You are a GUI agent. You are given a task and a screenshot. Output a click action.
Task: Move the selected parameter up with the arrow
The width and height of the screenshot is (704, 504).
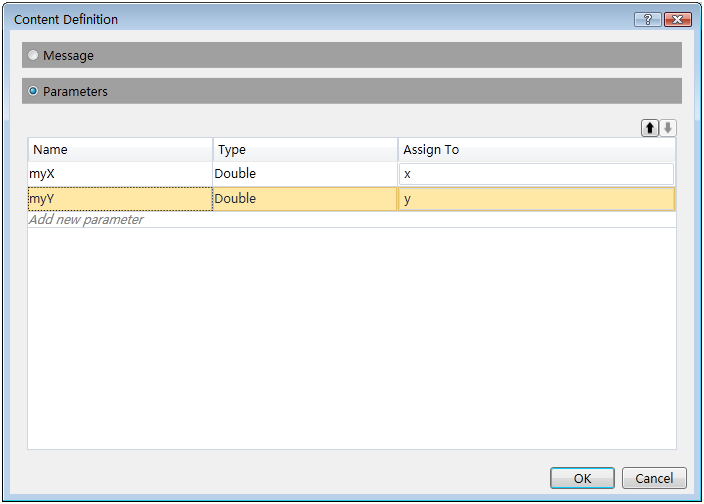click(x=649, y=128)
